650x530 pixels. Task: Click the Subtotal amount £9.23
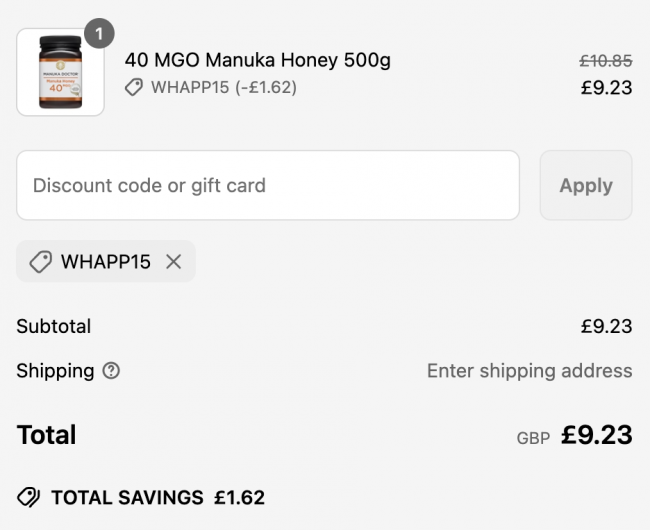pyautogui.click(x=606, y=326)
